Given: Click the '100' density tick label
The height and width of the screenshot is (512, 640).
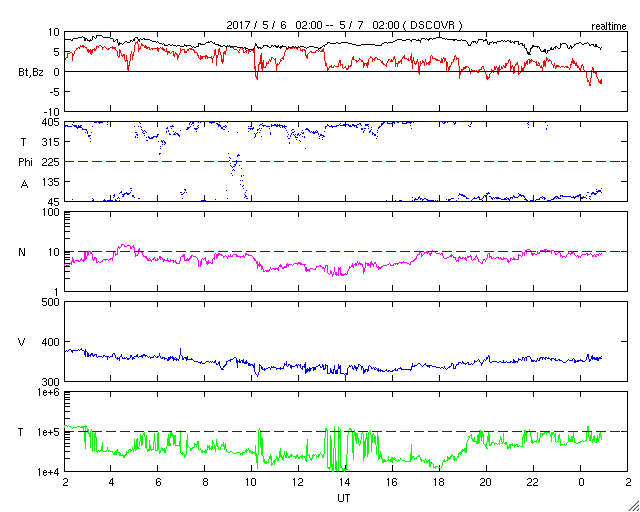Looking at the screenshot, I should [52, 213].
